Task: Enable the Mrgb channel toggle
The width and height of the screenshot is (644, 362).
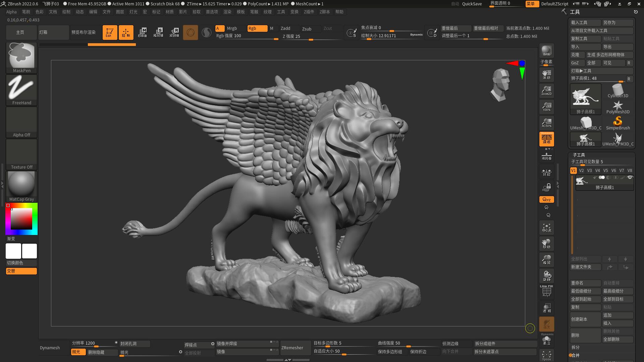Action: [231, 28]
